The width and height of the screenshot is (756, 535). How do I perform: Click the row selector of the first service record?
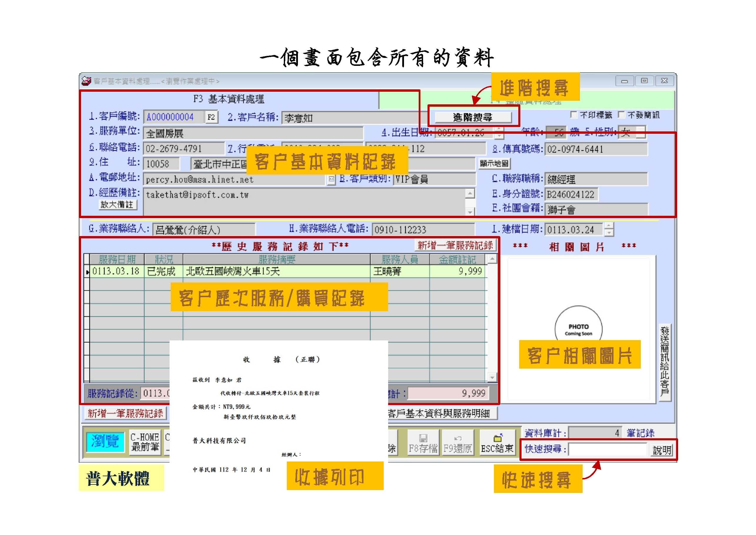click(87, 271)
